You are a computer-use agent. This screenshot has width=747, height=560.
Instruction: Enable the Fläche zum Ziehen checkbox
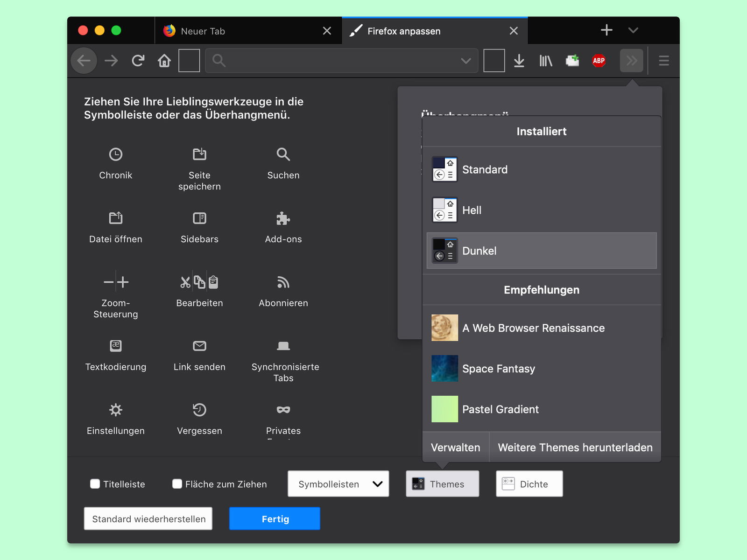pyautogui.click(x=177, y=484)
